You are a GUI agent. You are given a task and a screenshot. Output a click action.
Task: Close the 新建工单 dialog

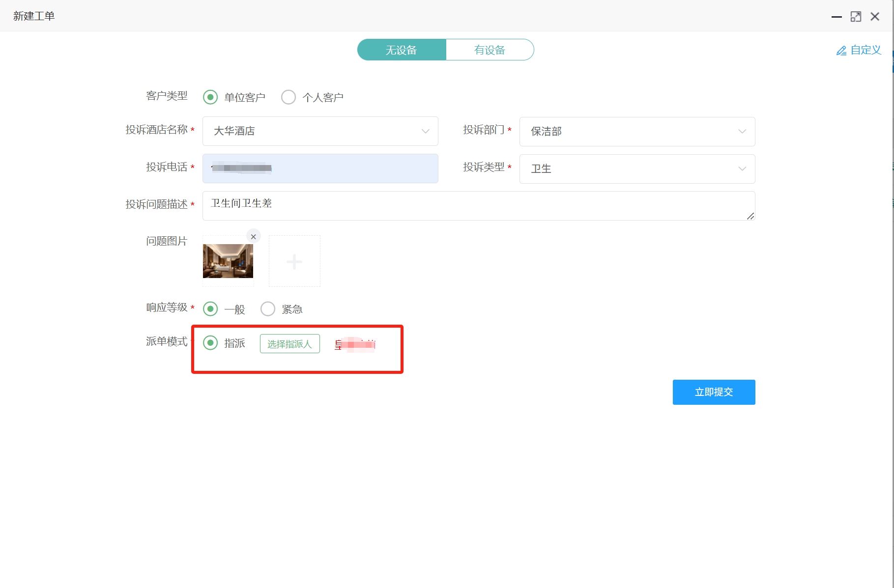(875, 17)
